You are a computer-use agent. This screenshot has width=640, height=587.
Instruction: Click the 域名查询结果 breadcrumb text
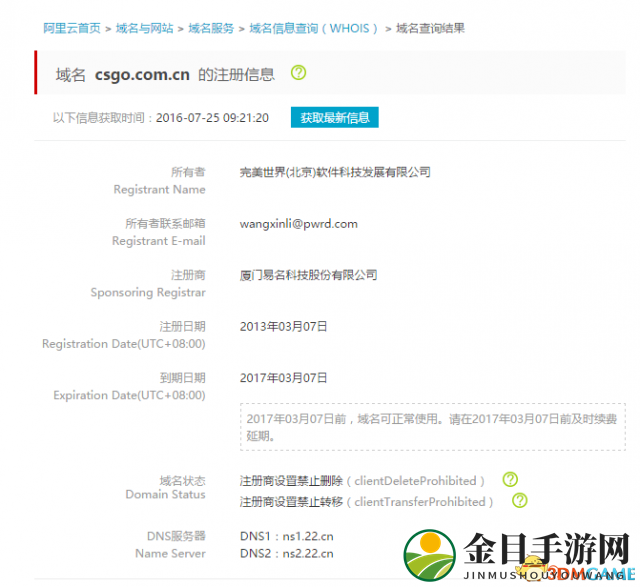(430, 28)
